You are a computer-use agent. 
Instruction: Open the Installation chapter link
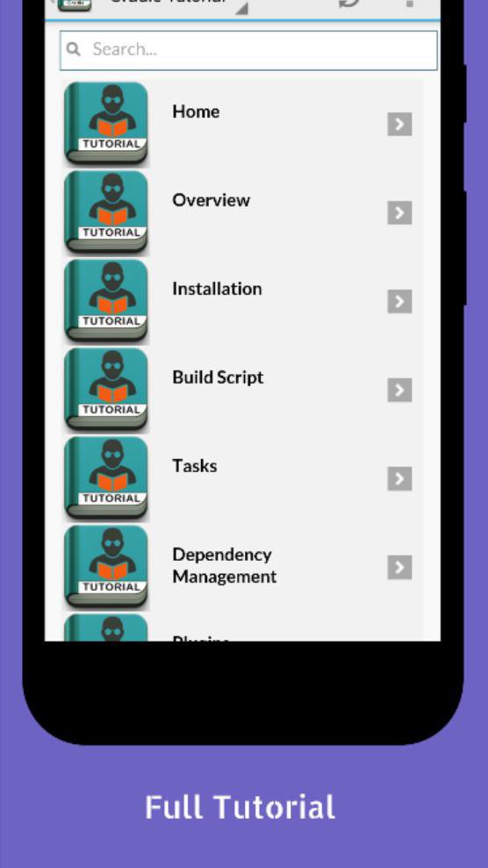coord(217,289)
